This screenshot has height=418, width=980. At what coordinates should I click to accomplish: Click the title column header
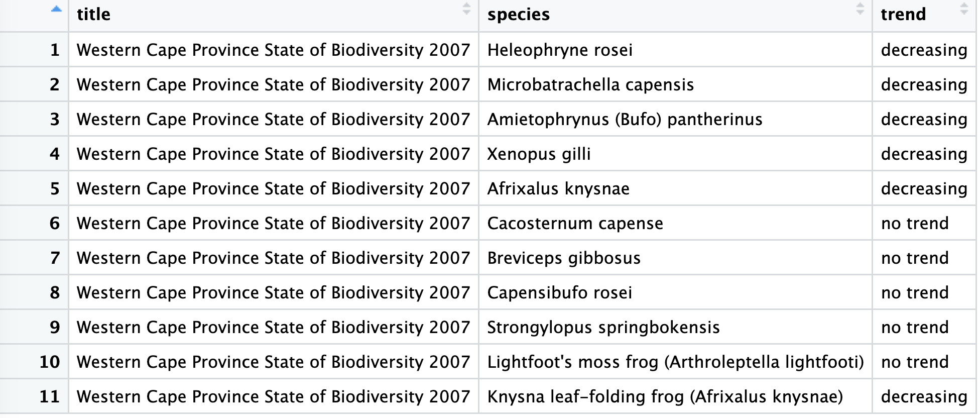[94, 14]
